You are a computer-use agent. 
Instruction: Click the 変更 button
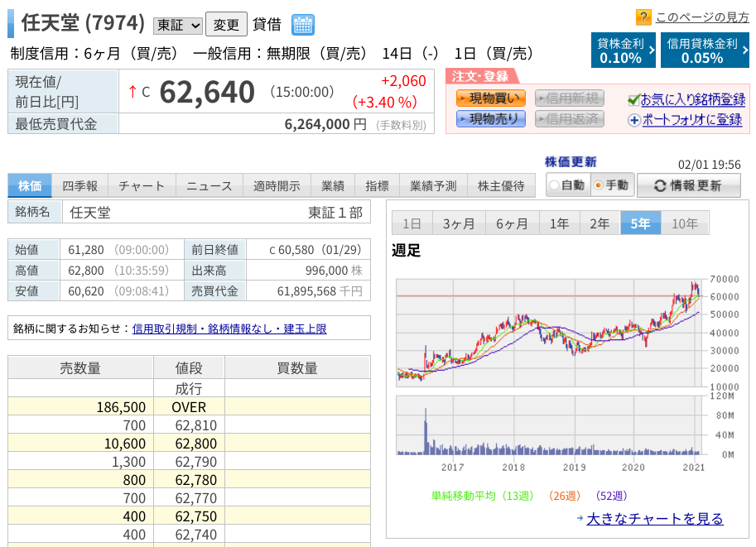[226, 25]
